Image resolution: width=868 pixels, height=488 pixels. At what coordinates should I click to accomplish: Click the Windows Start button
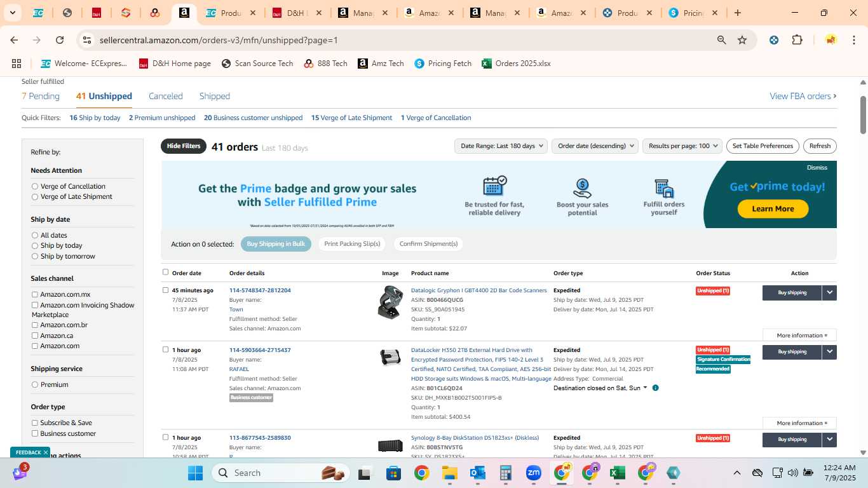coord(195,473)
